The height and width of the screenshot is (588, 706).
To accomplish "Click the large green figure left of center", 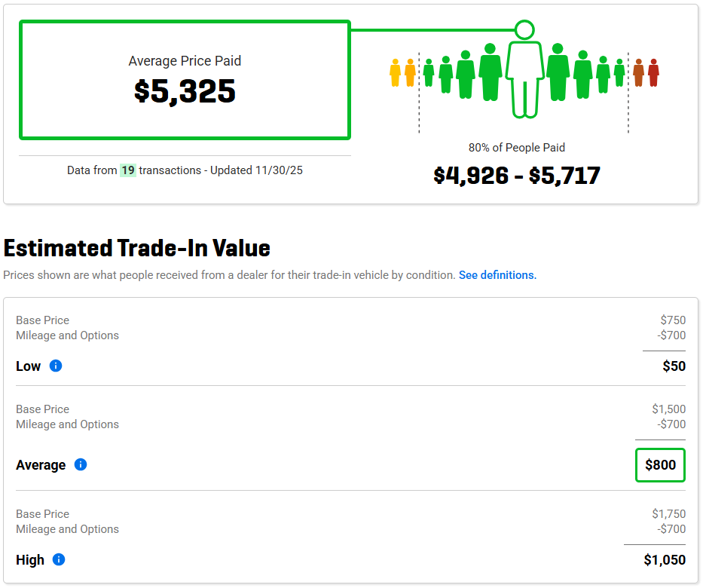I will [490, 72].
